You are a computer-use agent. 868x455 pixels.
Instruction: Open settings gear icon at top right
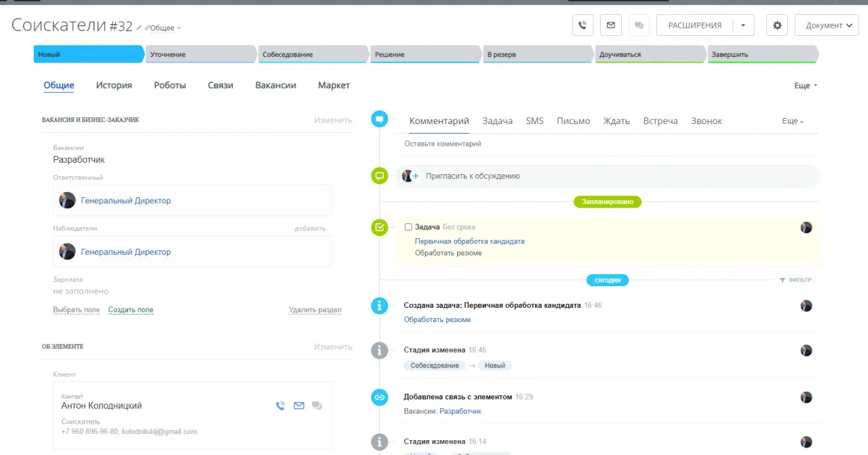(777, 26)
